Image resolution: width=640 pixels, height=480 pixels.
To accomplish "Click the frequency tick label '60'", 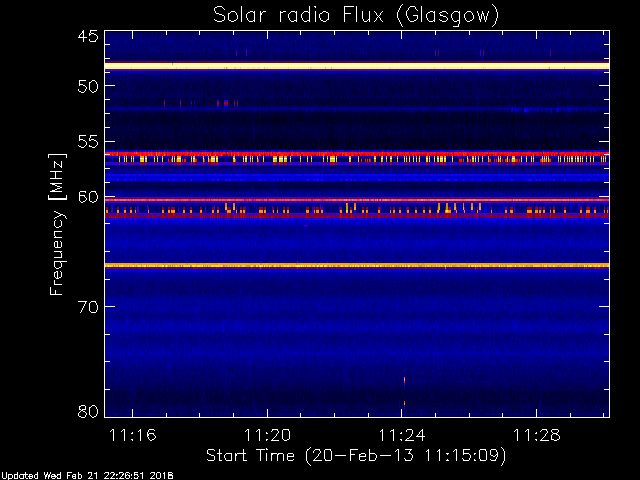I will tap(88, 197).
